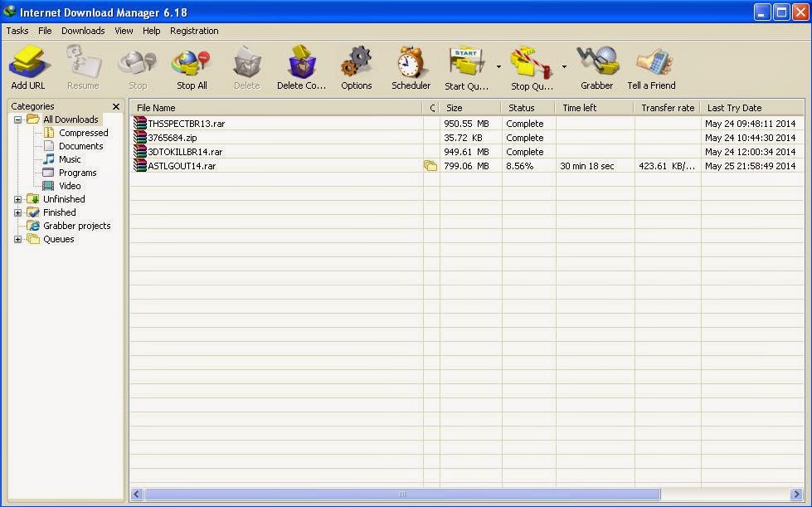
Task: Select the file name 3DTOKILLBR14.rar
Action: coord(186,152)
